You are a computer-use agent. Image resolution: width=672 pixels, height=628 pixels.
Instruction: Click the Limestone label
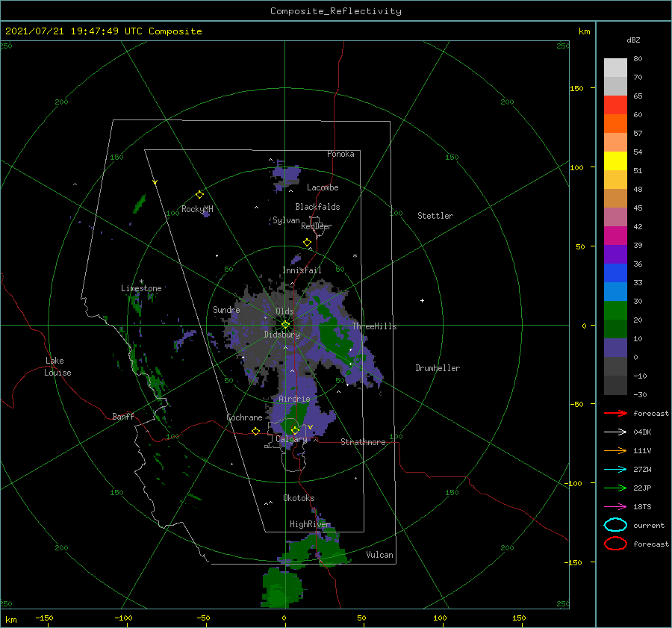(x=141, y=288)
